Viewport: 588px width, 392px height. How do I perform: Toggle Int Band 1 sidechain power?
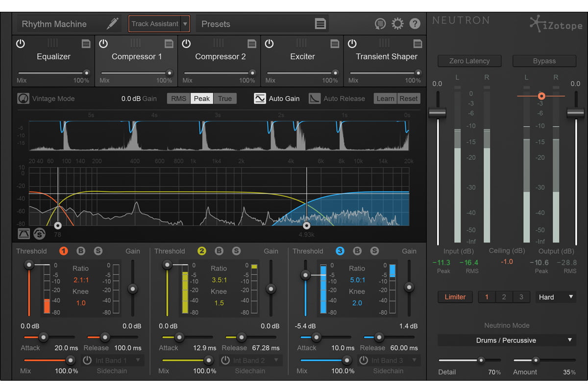point(87,360)
